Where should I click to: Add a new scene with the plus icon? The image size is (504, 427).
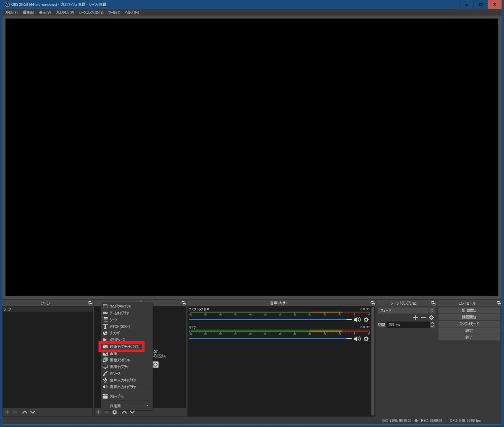pos(7,412)
